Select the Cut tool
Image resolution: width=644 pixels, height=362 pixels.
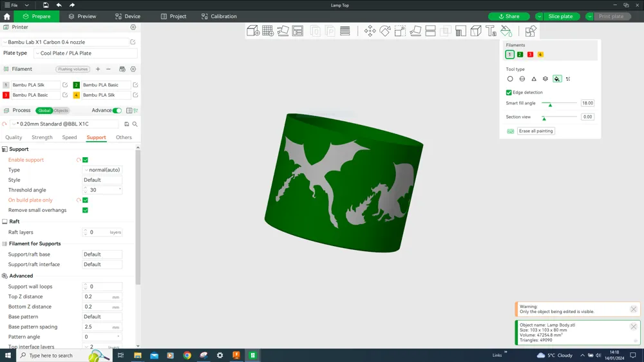coord(430,31)
